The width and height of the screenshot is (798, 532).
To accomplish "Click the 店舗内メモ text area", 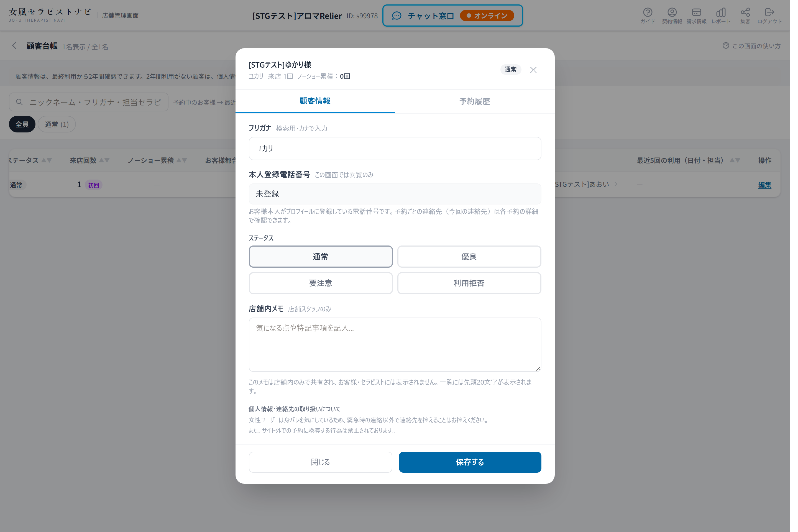I will pyautogui.click(x=395, y=345).
